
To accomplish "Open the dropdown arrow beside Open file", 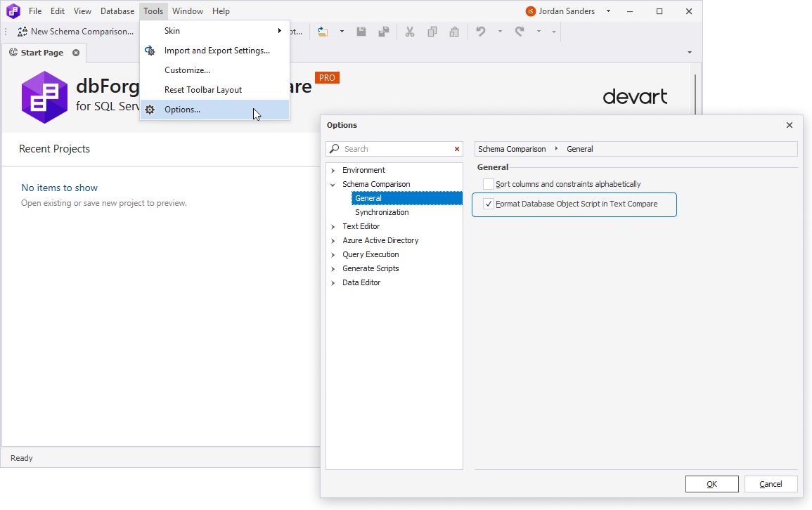I will pyautogui.click(x=342, y=32).
